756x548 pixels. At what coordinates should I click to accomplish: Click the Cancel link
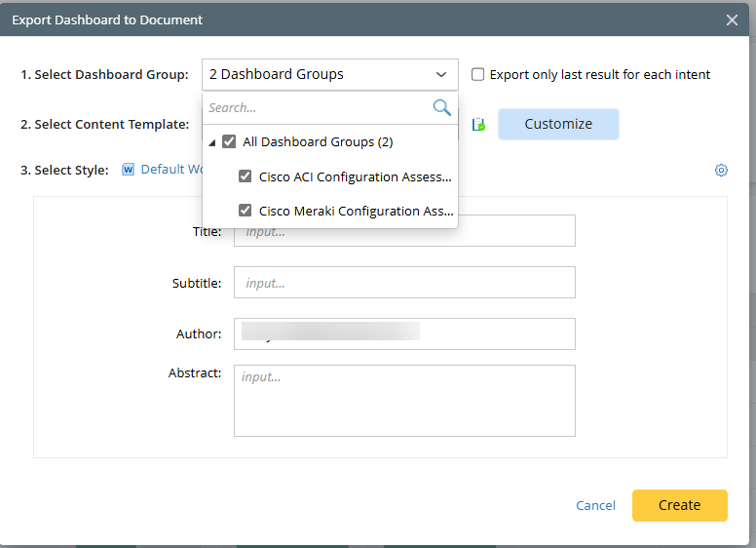point(595,505)
